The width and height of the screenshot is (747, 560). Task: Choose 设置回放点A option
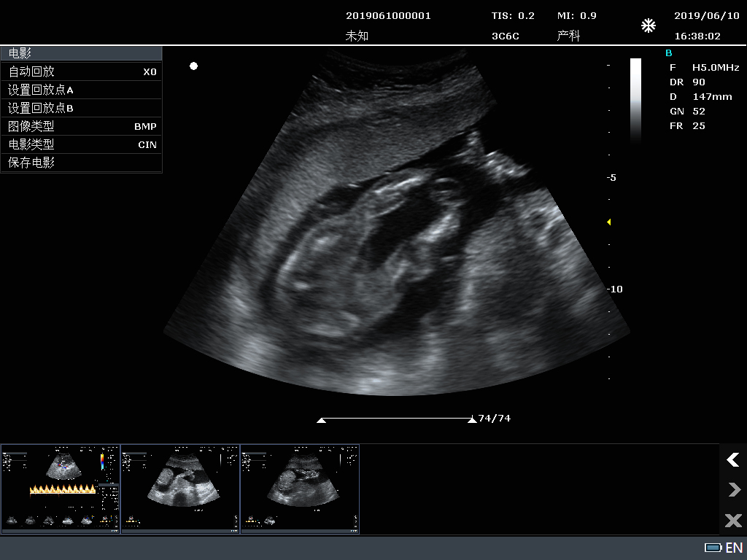tap(81, 90)
